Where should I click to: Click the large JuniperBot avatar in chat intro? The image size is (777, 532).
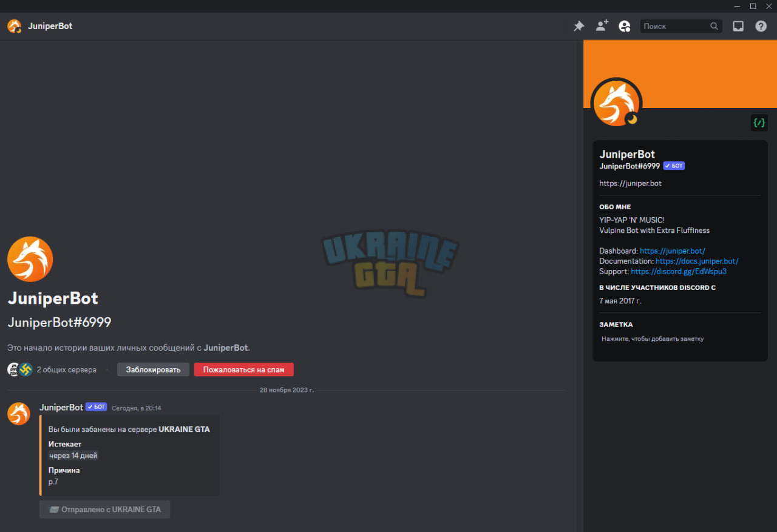point(30,259)
